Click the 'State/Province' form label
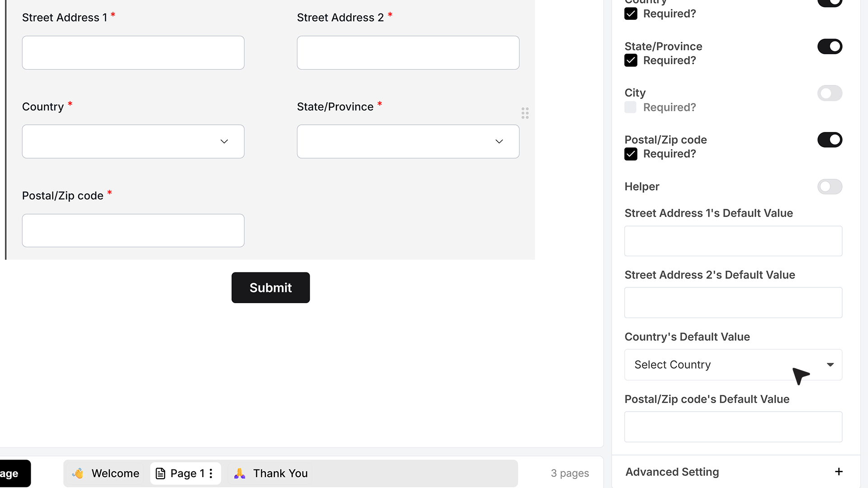The height and width of the screenshot is (488, 868). point(335,107)
